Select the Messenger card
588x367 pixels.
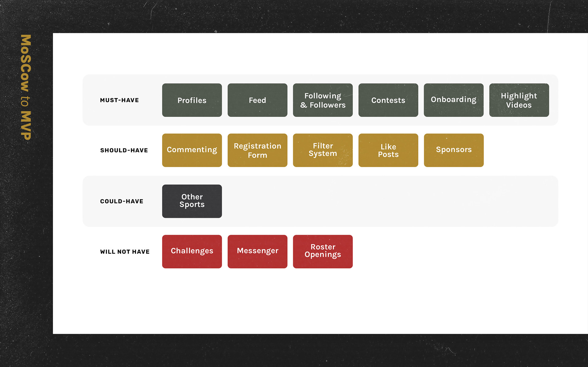point(258,252)
